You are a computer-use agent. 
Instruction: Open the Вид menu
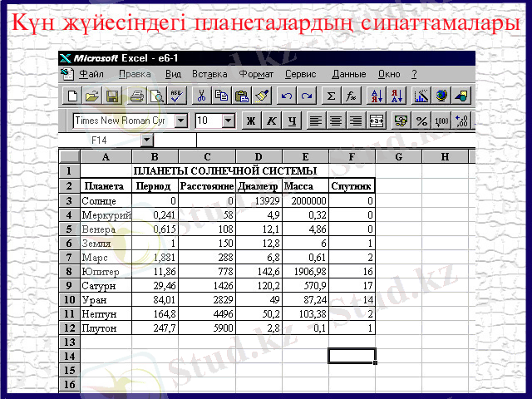(173, 74)
